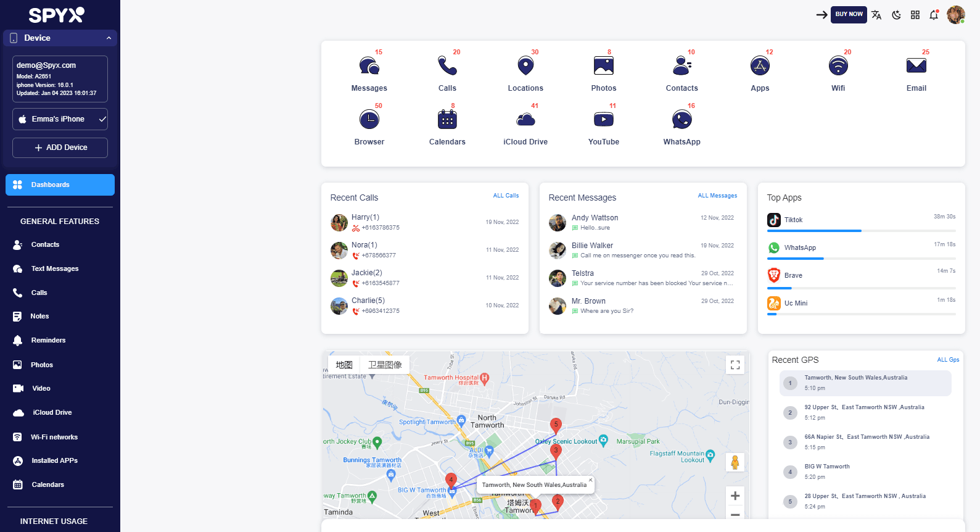Click ALL Calls link
The image size is (980, 532).
pyautogui.click(x=506, y=196)
